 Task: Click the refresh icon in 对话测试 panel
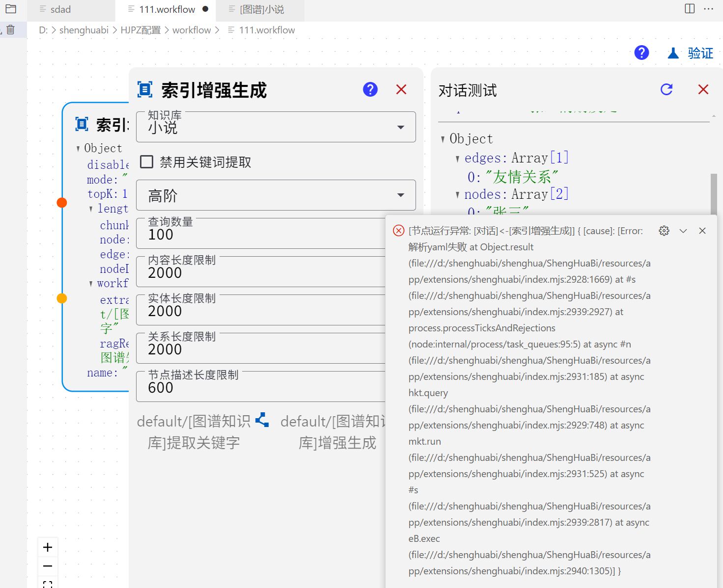pyautogui.click(x=667, y=89)
